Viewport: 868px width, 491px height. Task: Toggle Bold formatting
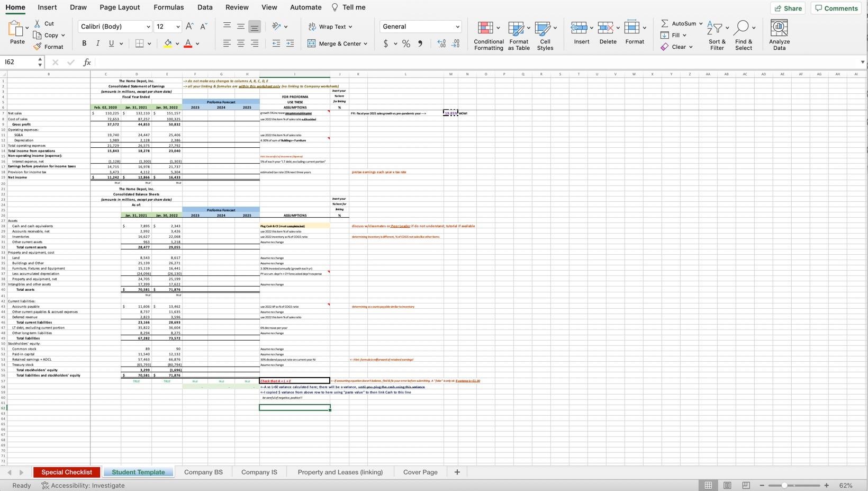[x=84, y=43]
